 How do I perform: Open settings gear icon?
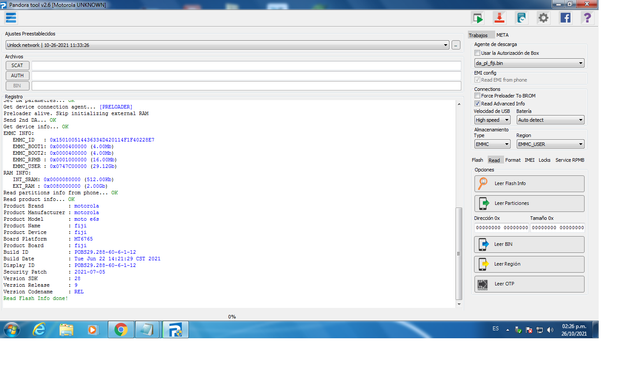tap(543, 18)
